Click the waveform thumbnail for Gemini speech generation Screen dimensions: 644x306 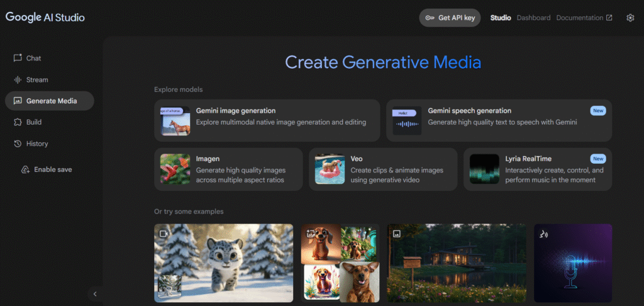click(x=407, y=121)
